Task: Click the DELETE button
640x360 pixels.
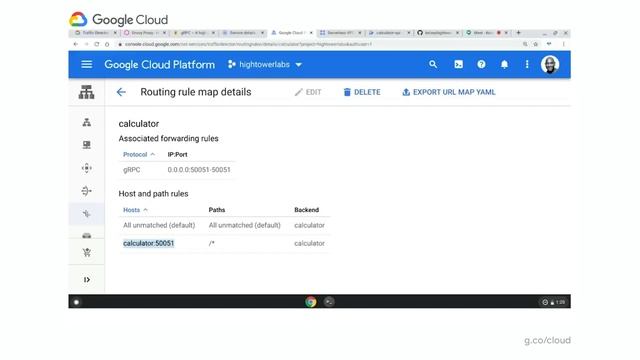Action: click(x=362, y=92)
